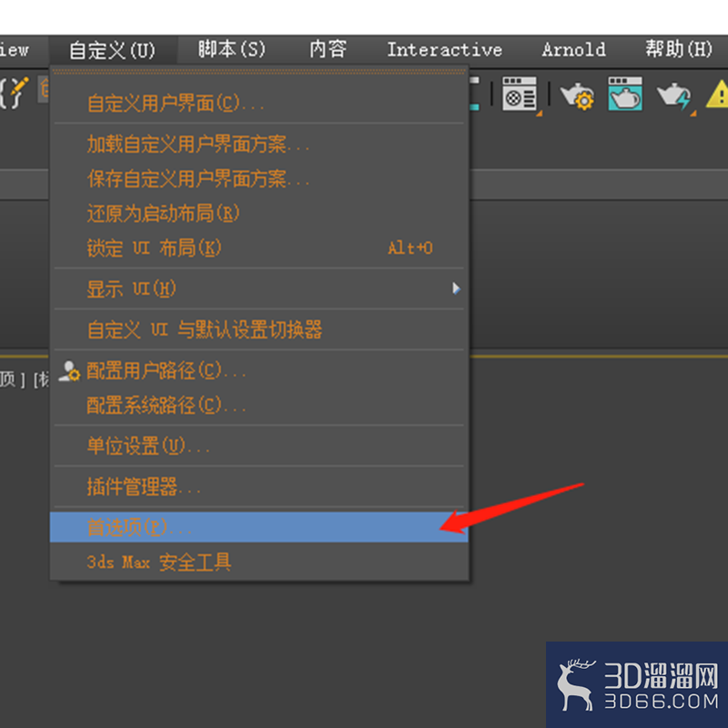Screen dimensions: 728x728
Task: Choose 自定义用户界面(C)... menu entry
Action: pyautogui.click(x=259, y=103)
